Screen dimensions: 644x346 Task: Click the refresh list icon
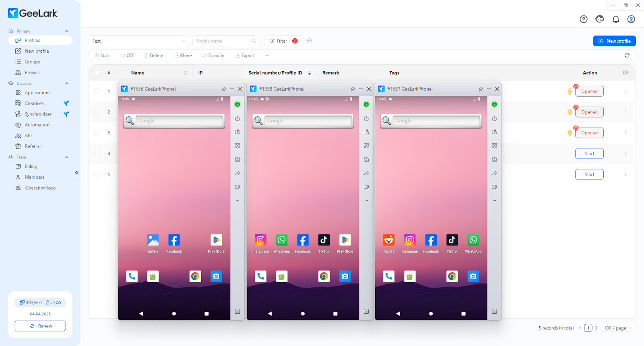point(627,56)
